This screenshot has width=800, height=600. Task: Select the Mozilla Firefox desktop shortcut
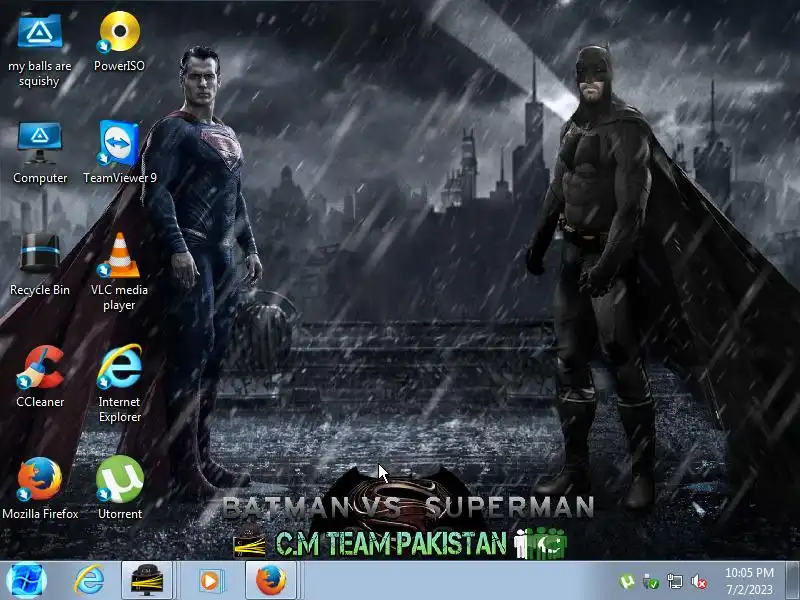(x=40, y=479)
